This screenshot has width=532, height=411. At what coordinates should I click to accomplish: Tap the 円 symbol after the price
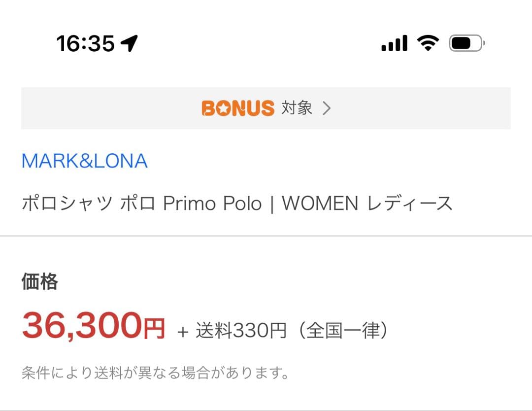154,328
